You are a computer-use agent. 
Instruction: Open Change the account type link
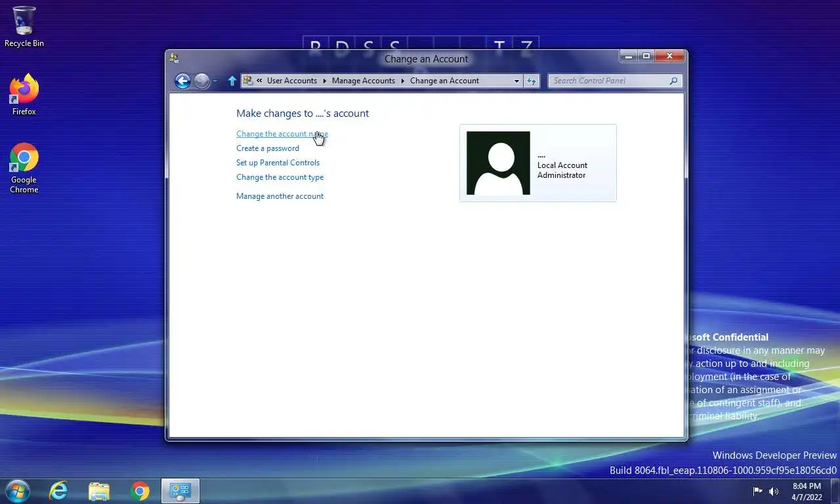(280, 177)
